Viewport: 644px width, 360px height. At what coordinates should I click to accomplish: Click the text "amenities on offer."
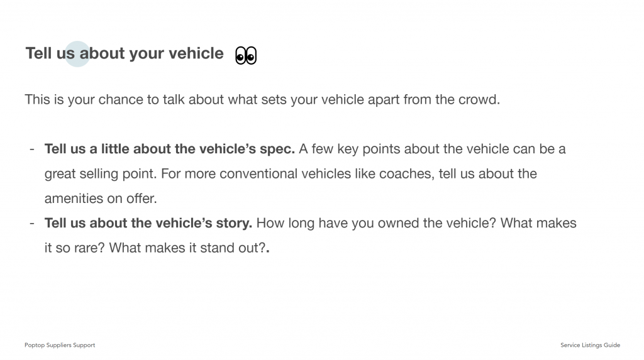100,199
